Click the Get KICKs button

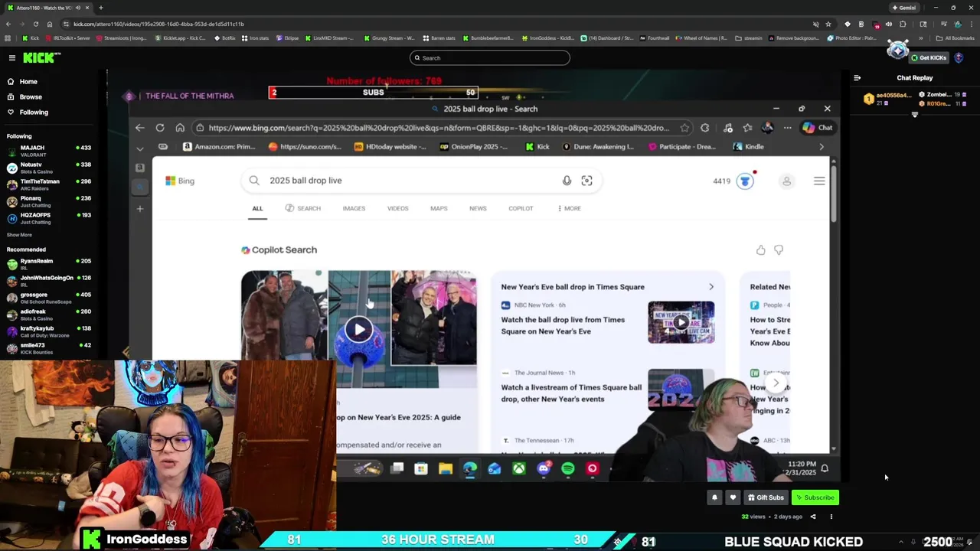click(929, 58)
